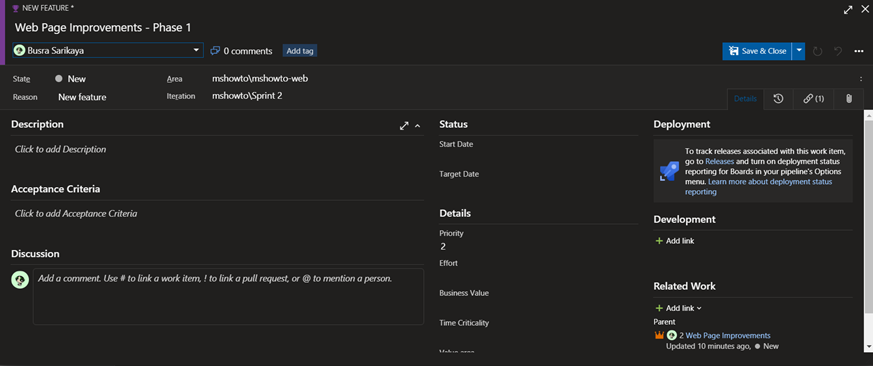Viewport: 873px width, 366px height.
Task: Click the revert changes undo icon
Action: point(838,51)
